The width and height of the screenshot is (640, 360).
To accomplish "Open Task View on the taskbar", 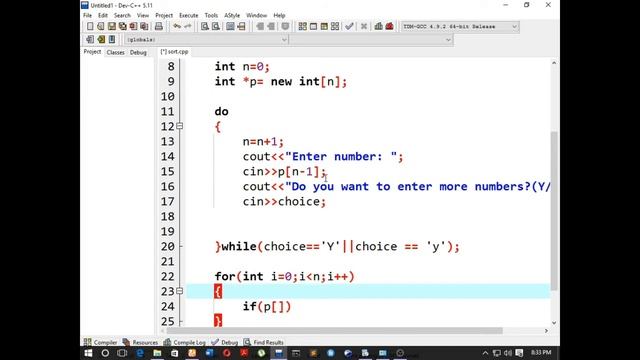I will [x=122, y=353].
